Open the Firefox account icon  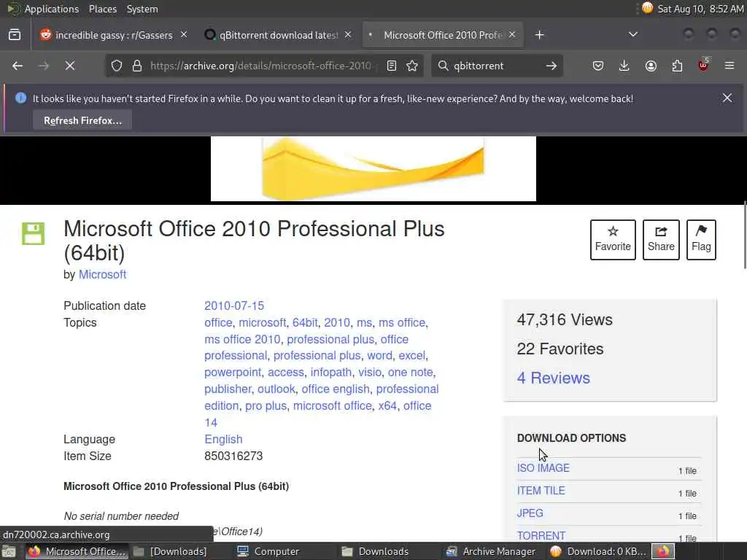click(x=651, y=66)
